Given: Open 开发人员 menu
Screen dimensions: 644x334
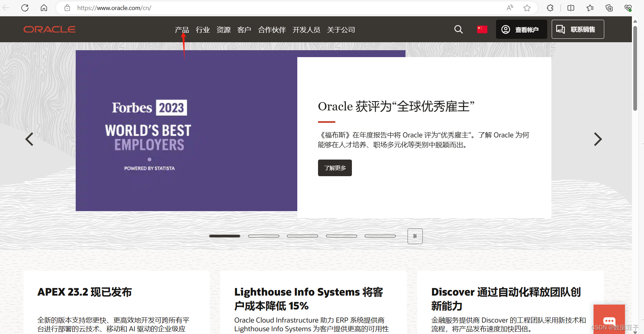Looking at the screenshot, I should click(x=306, y=30).
